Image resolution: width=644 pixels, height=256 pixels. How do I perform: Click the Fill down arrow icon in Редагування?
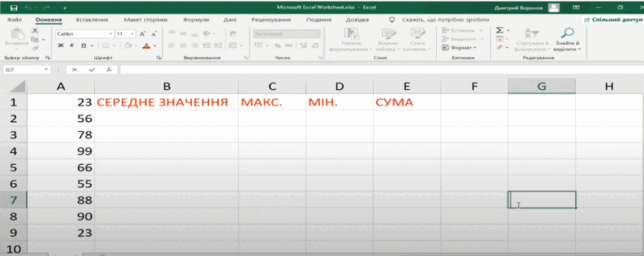tap(499, 40)
